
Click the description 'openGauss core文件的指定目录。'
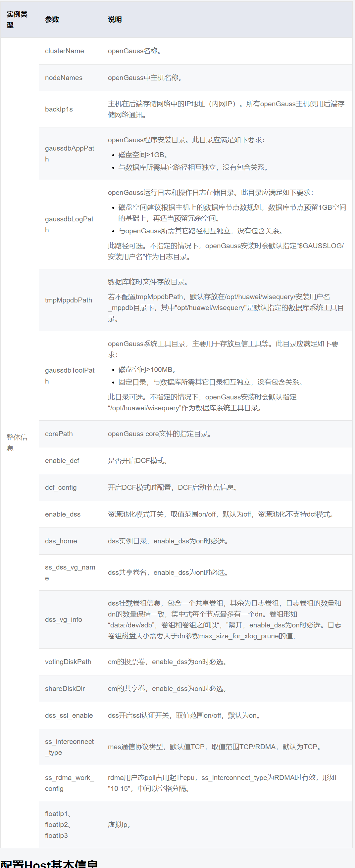tap(161, 434)
